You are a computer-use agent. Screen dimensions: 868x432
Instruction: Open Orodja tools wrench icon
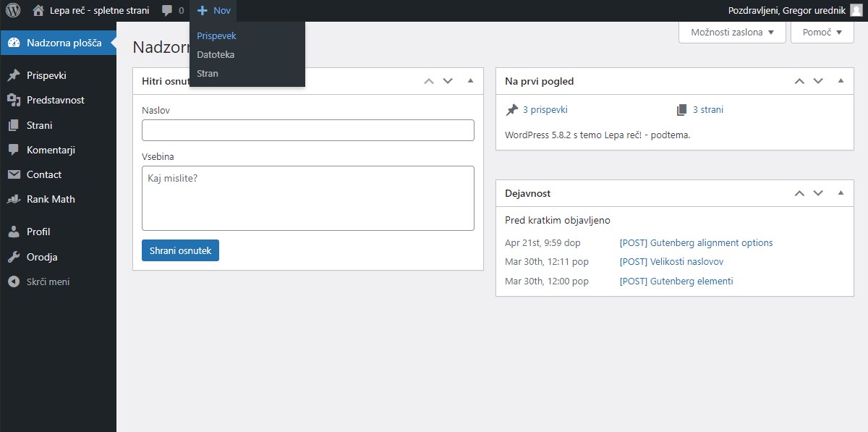click(13, 257)
